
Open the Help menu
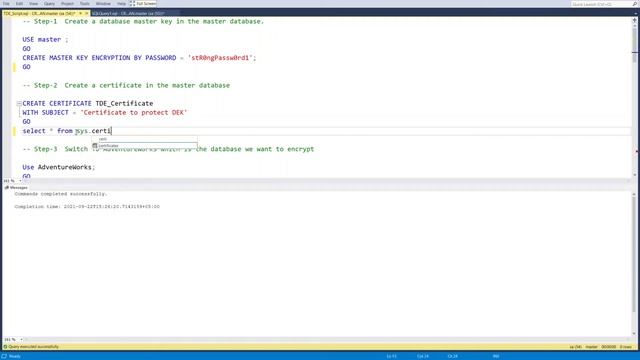coord(121,4)
